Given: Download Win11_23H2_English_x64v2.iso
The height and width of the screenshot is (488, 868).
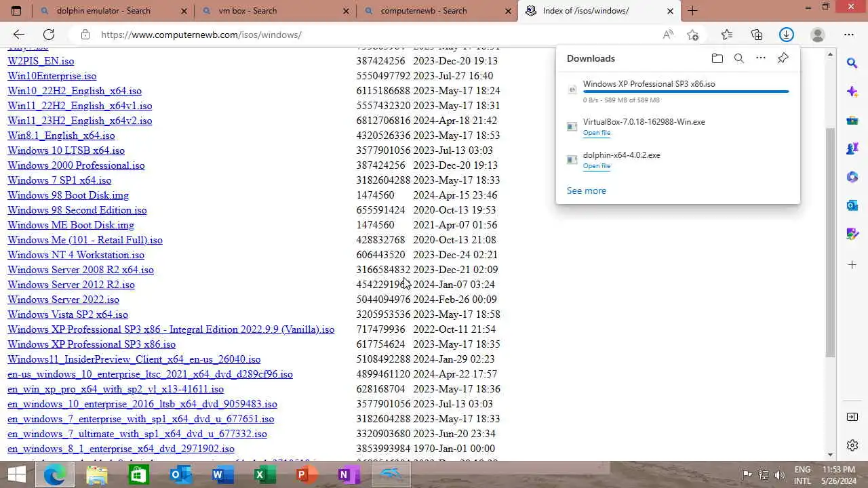Looking at the screenshot, I should pyautogui.click(x=80, y=121).
